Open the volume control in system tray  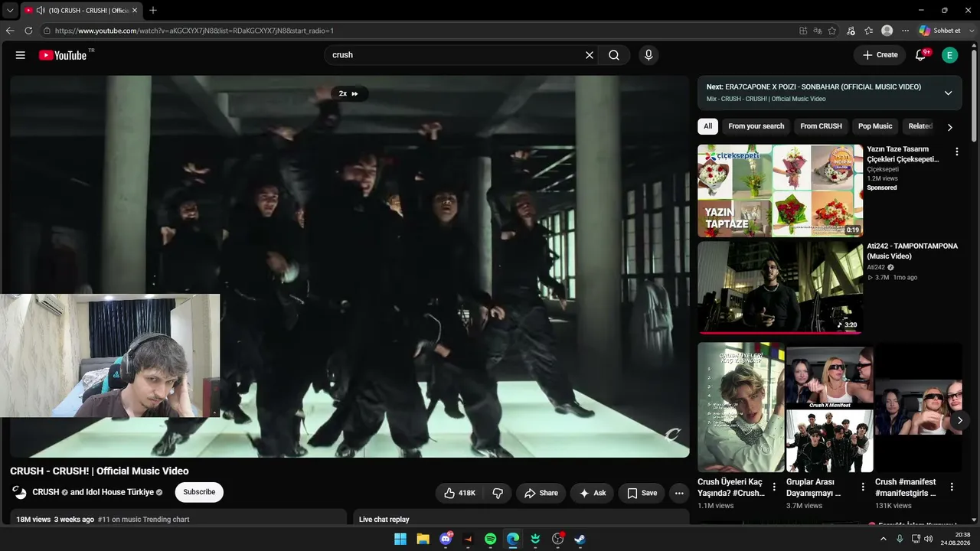pyautogui.click(x=929, y=539)
